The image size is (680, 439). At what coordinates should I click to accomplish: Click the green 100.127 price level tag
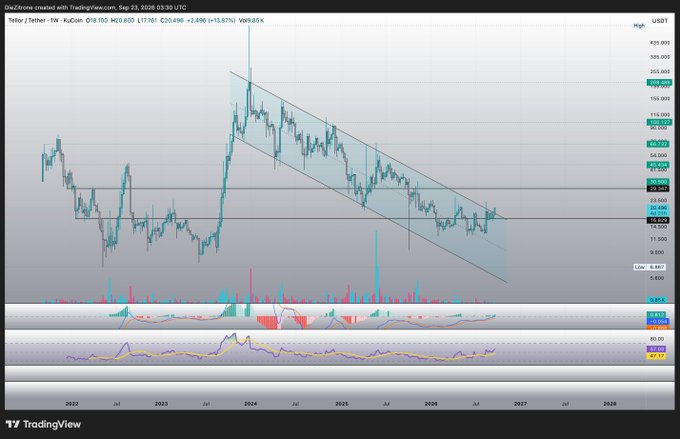coord(659,122)
